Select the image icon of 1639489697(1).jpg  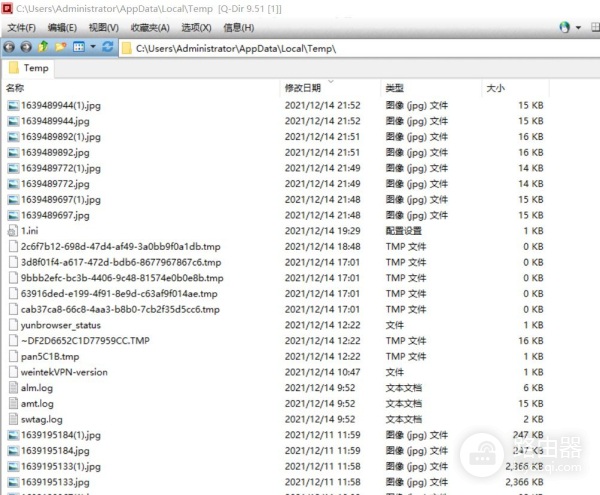[x=13, y=200]
